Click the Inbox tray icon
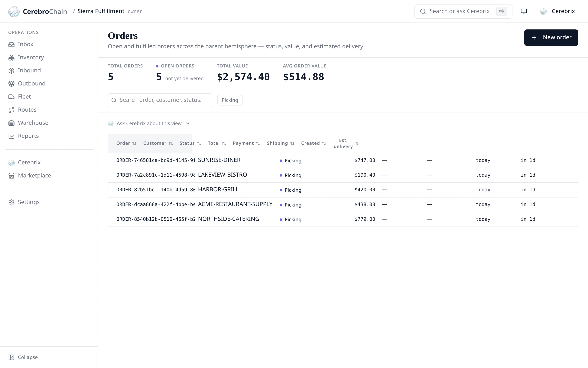 [x=11, y=45]
